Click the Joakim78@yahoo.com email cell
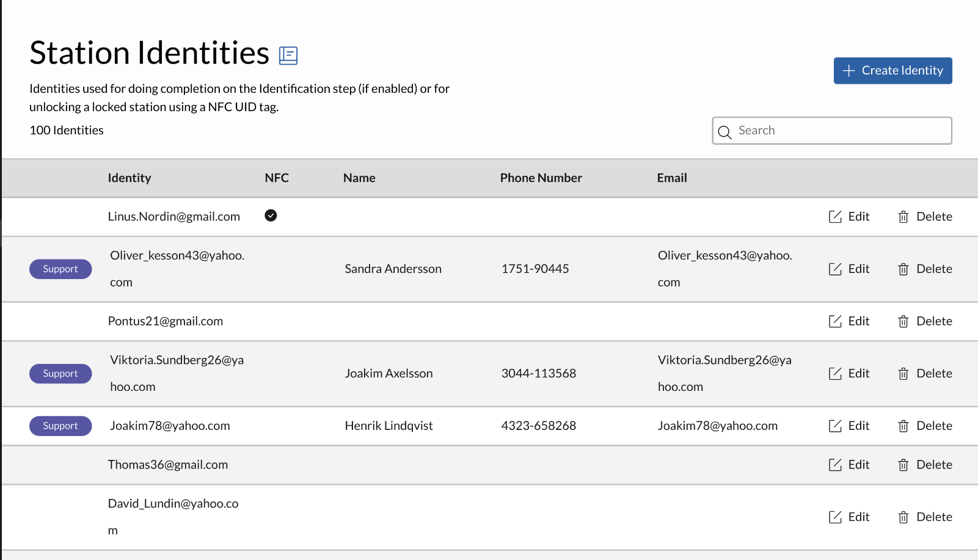Screen dimensions: 978x560 tap(718, 426)
